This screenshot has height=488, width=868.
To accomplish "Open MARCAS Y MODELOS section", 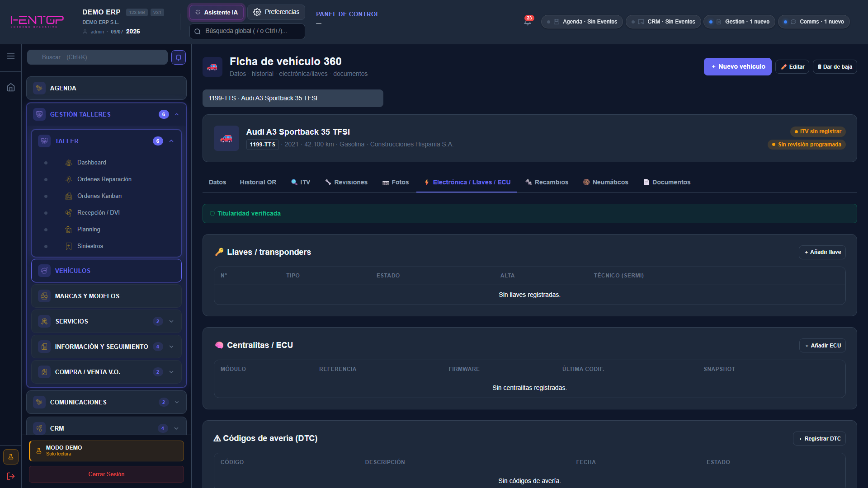I will click(106, 296).
